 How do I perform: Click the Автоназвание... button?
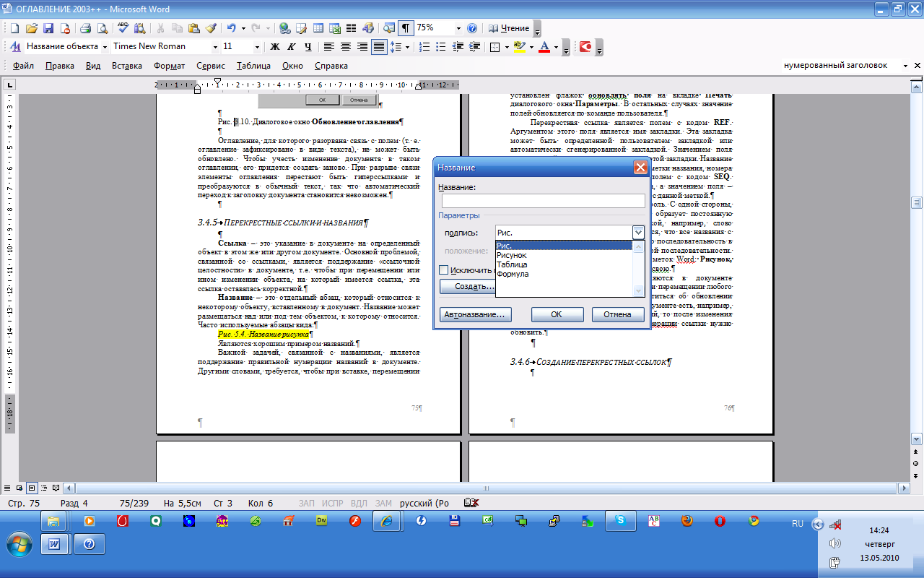coord(476,314)
